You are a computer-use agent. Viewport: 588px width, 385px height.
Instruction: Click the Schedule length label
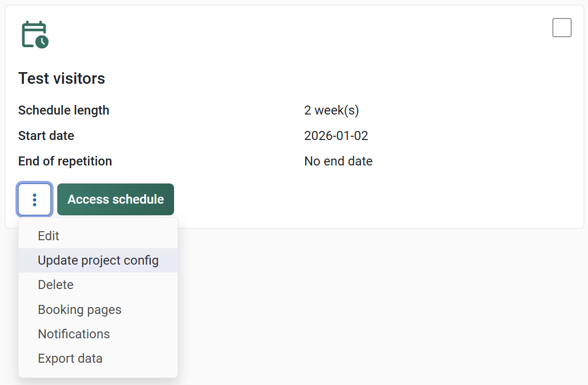click(64, 110)
